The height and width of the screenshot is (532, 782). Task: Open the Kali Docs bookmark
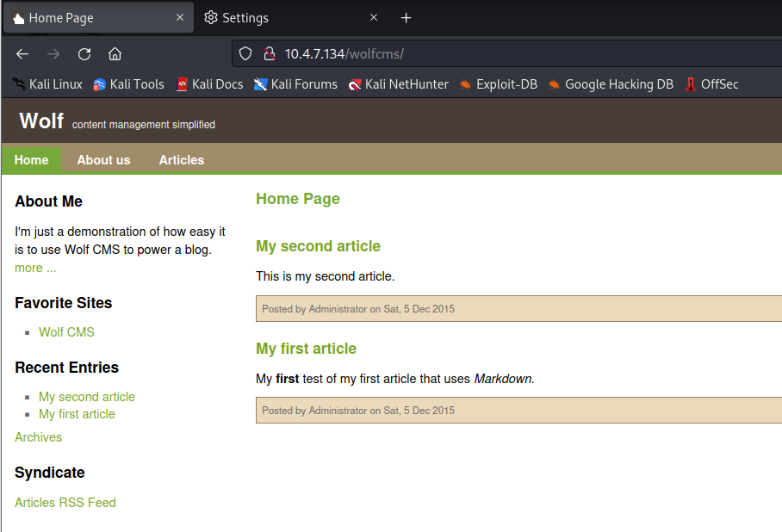(x=210, y=84)
